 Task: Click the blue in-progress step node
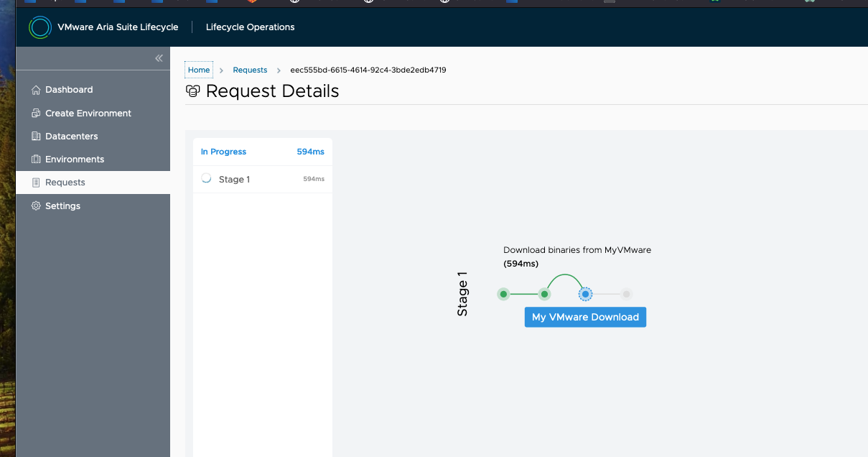(586, 294)
